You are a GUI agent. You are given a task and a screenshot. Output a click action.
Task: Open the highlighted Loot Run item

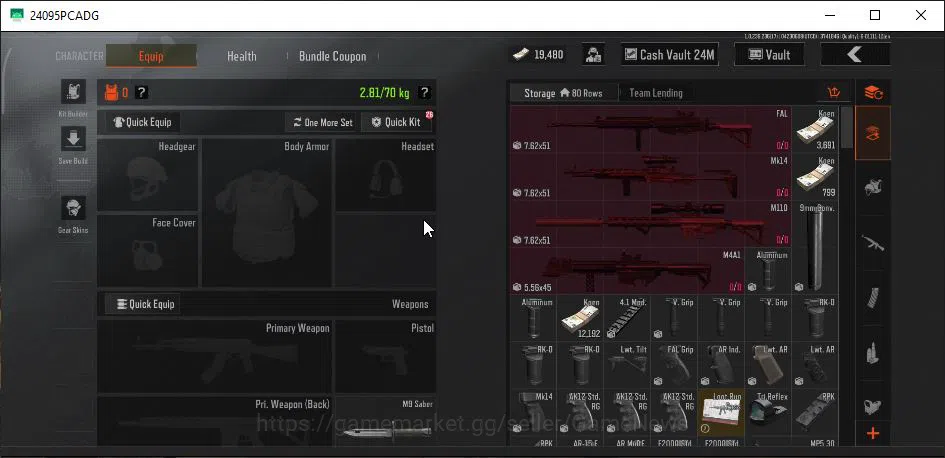click(x=721, y=412)
